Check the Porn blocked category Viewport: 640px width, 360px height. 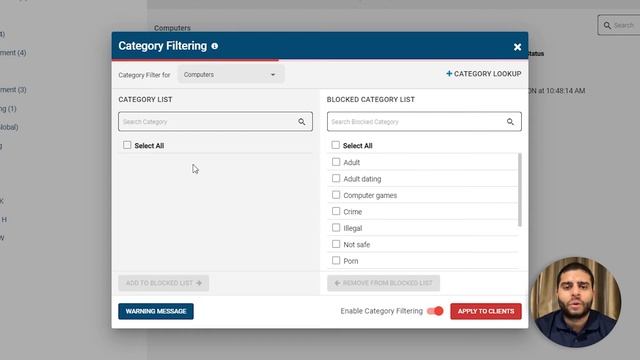(336, 260)
